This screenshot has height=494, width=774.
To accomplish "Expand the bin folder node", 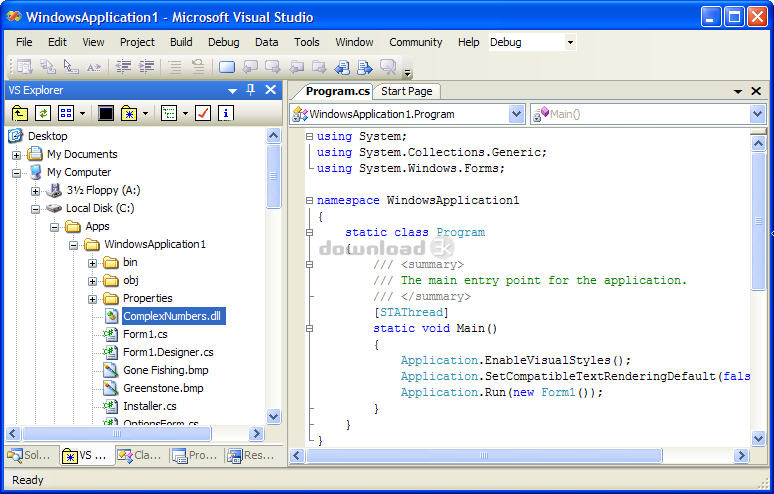I will tap(92, 263).
